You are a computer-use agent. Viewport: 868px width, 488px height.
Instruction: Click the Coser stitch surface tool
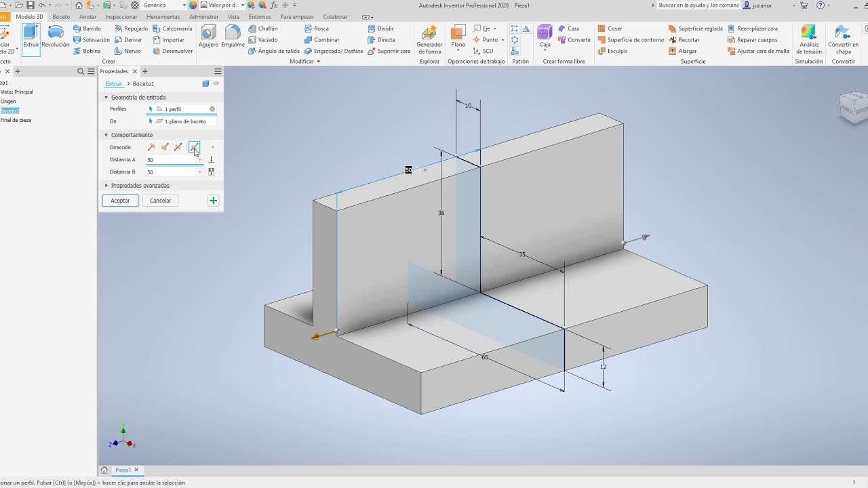pos(610,29)
